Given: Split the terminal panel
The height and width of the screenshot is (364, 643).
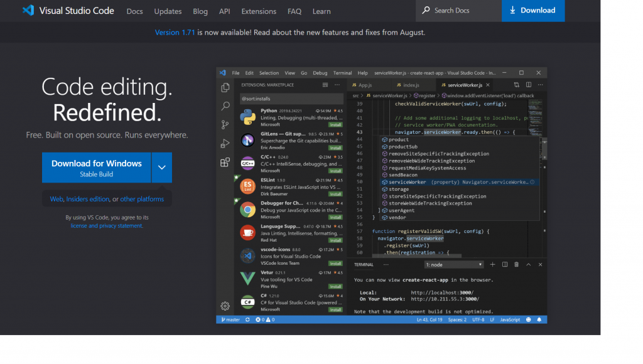Looking at the screenshot, I should 505,264.
